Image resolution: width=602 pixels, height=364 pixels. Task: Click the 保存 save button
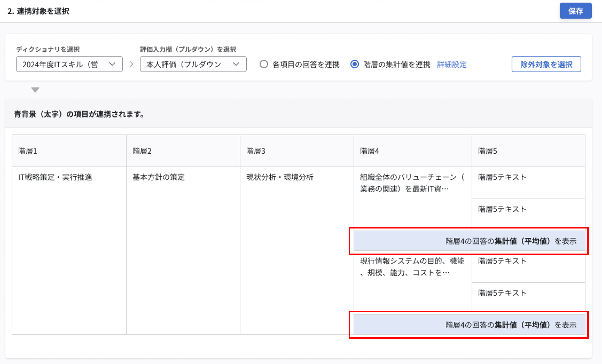575,11
